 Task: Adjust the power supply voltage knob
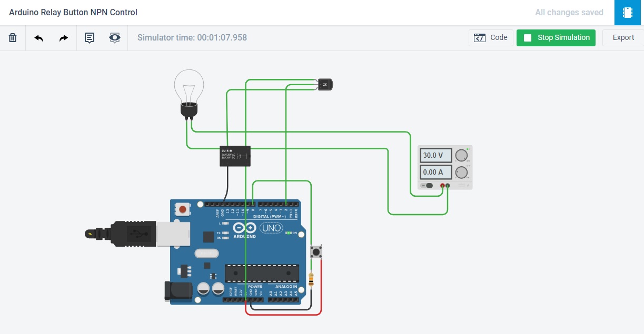click(x=461, y=154)
